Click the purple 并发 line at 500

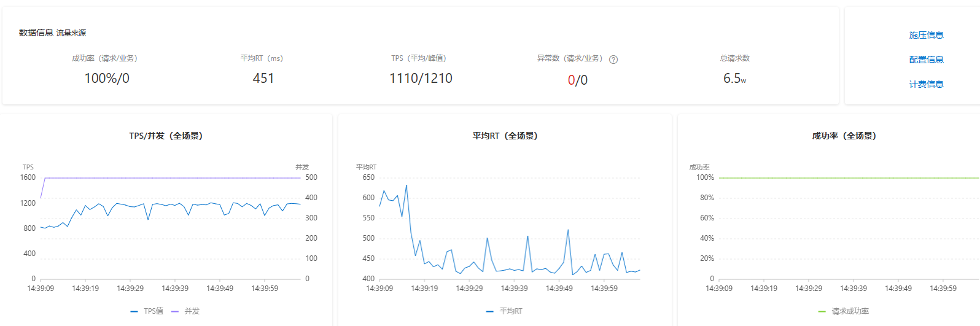[172, 178]
